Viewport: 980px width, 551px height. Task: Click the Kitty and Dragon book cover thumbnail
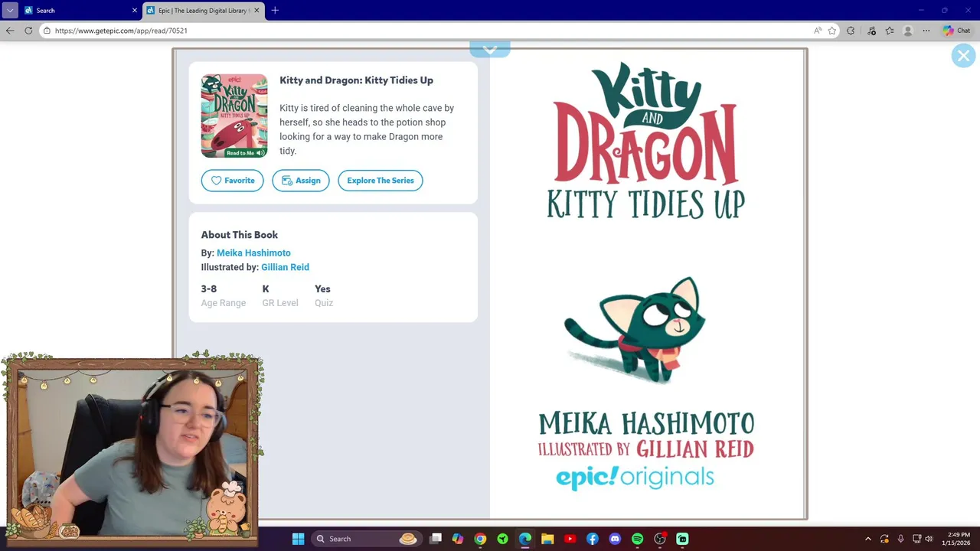pos(234,116)
